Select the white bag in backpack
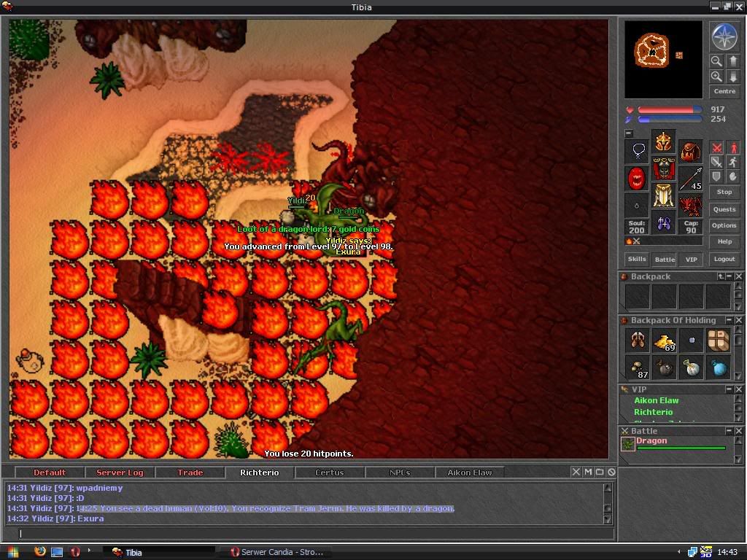 click(692, 367)
